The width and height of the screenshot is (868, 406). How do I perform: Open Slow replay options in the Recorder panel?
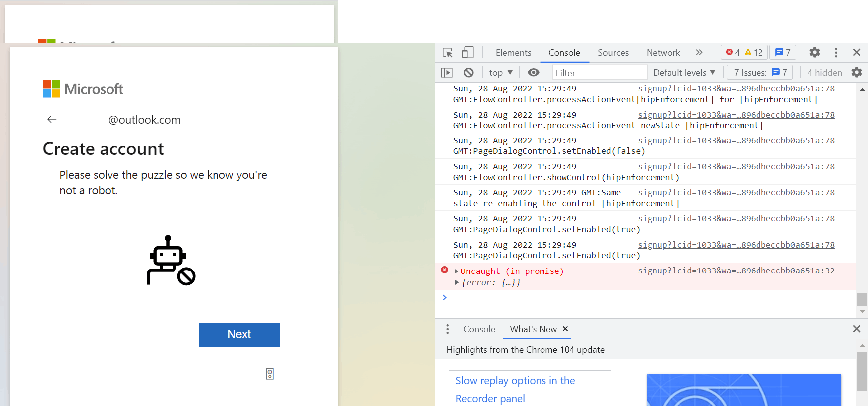click(515, 389)
